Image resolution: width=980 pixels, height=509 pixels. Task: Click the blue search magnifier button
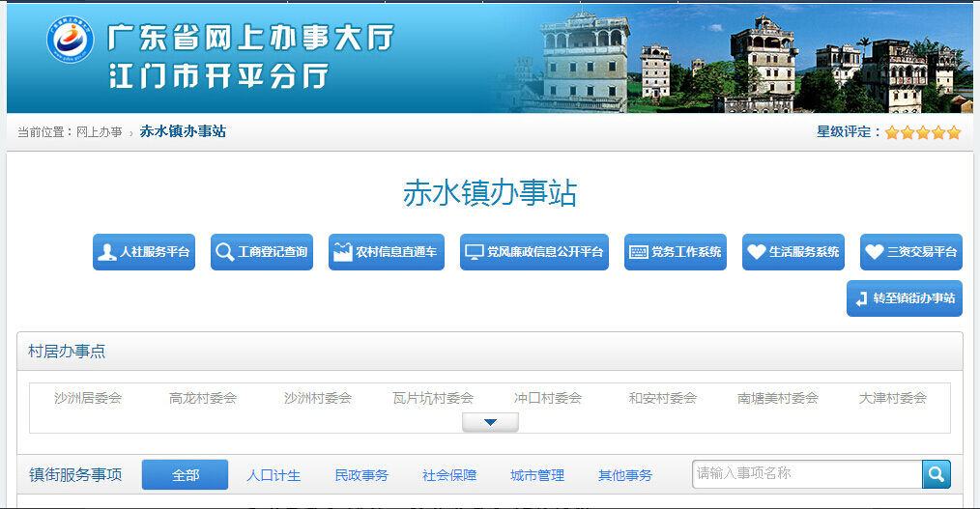937,474
